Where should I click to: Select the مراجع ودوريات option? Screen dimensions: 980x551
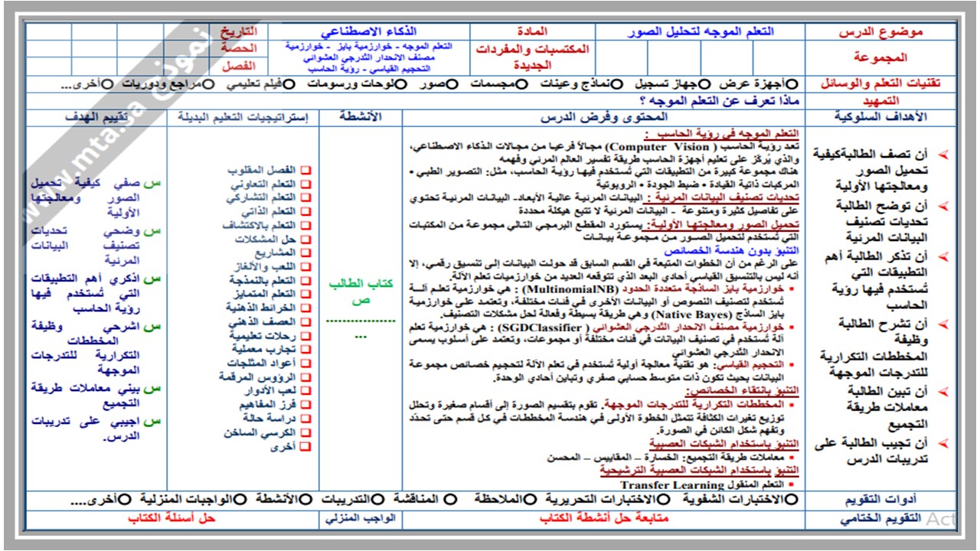point(207,83)
